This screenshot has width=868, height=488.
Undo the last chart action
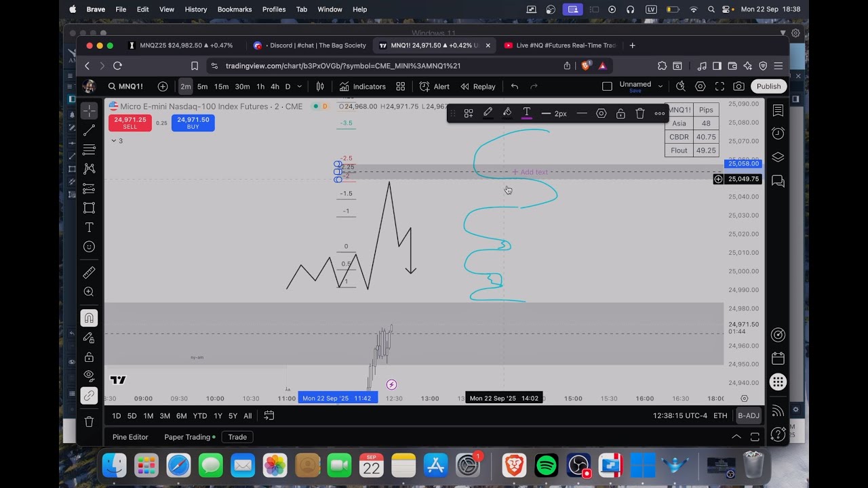pos(515,87)
